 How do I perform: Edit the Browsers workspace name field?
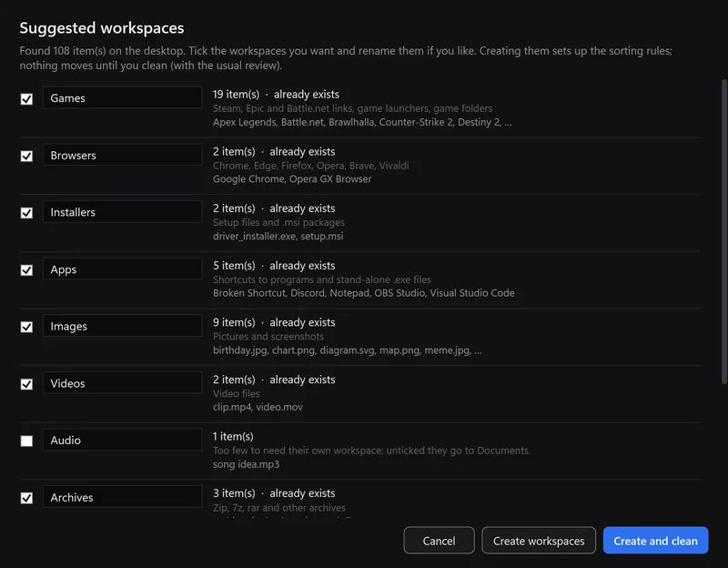(123, 155)
